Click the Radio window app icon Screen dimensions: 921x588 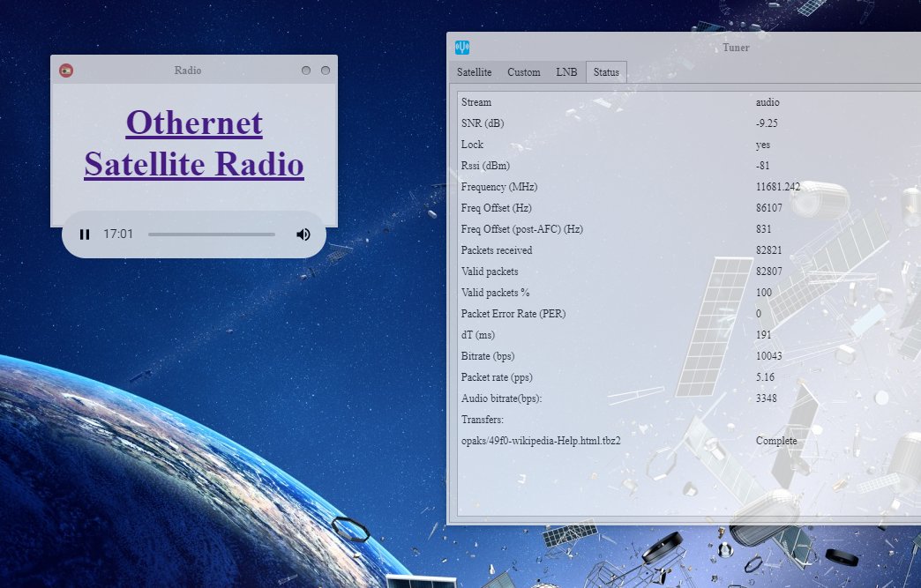point(66,71)
